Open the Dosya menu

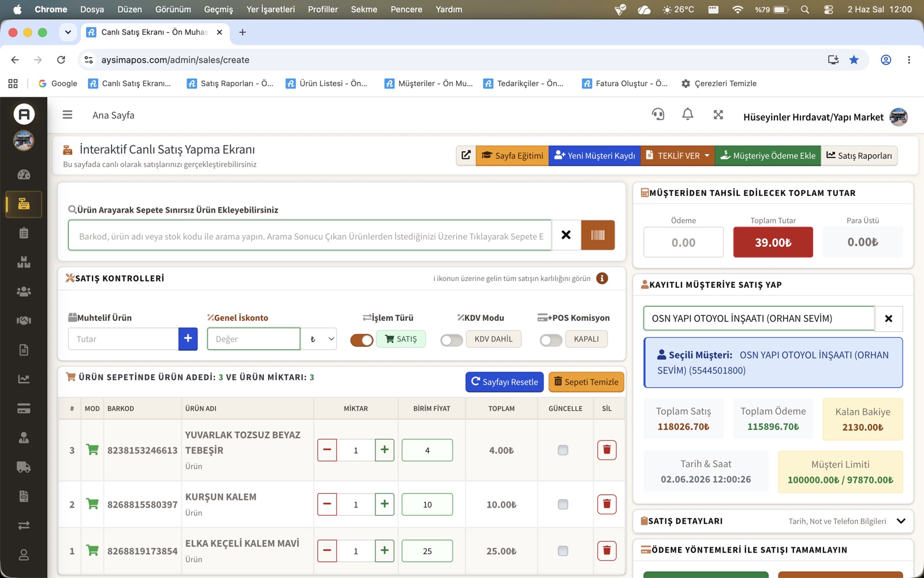point(92,9)
